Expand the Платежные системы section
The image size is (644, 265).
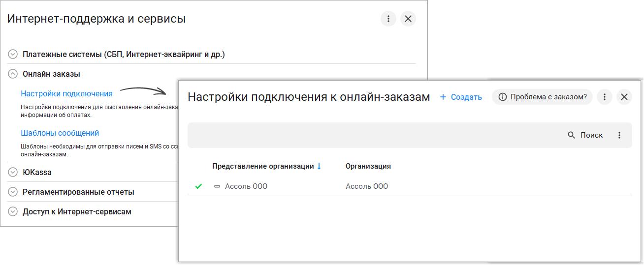pos(13,54)
